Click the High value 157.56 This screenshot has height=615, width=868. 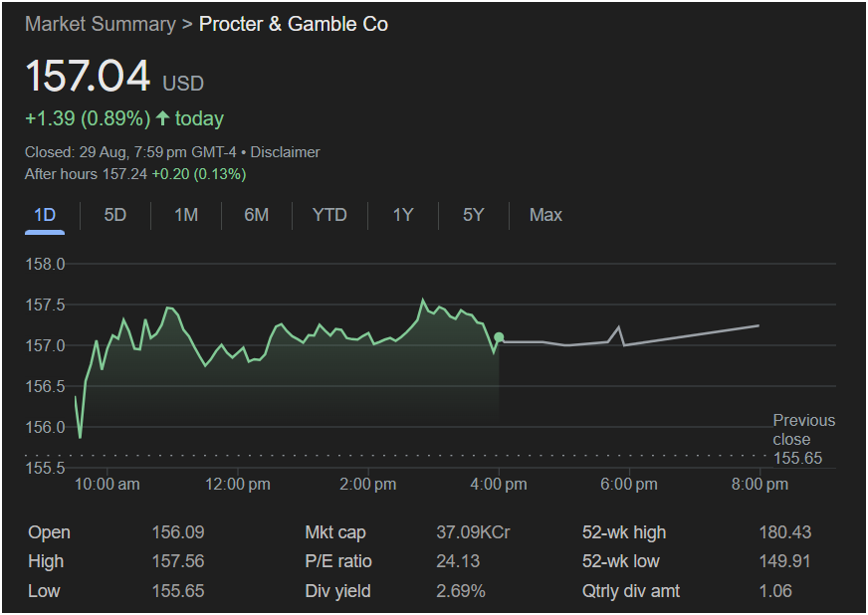[x=178, y=561]
